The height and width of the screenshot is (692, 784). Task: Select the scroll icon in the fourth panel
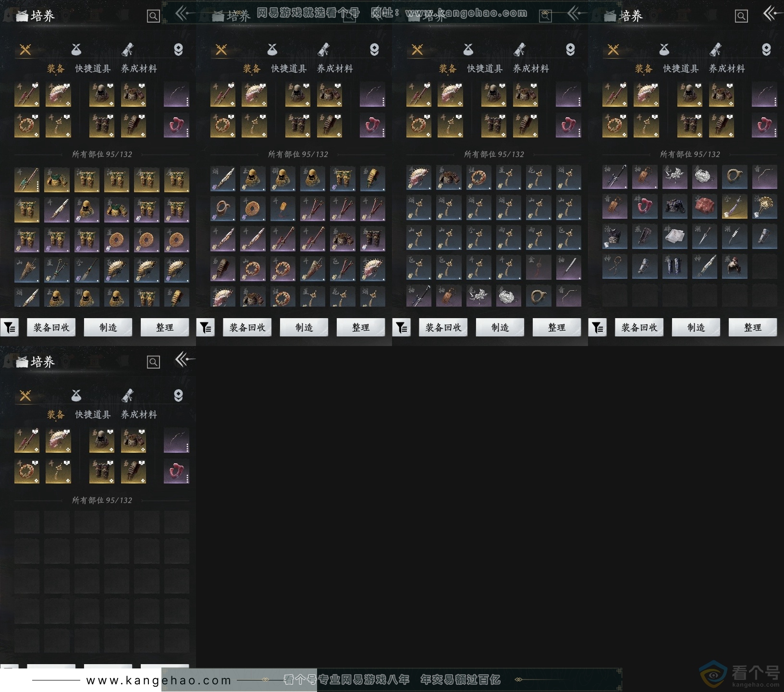tap(715, 49)
